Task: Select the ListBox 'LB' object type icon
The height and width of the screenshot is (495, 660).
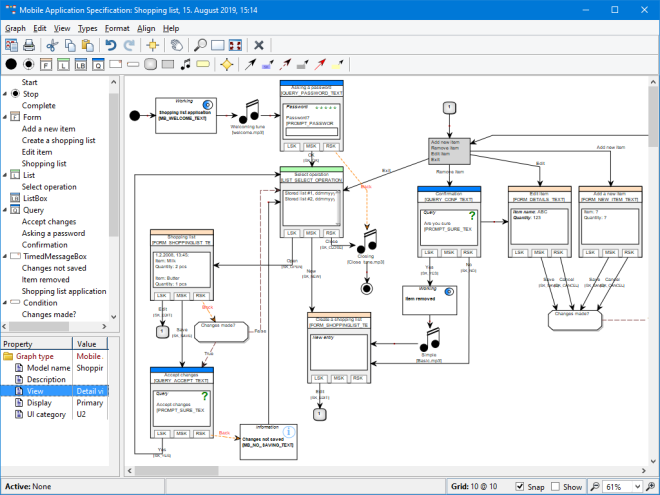Action: pos(79,65)
